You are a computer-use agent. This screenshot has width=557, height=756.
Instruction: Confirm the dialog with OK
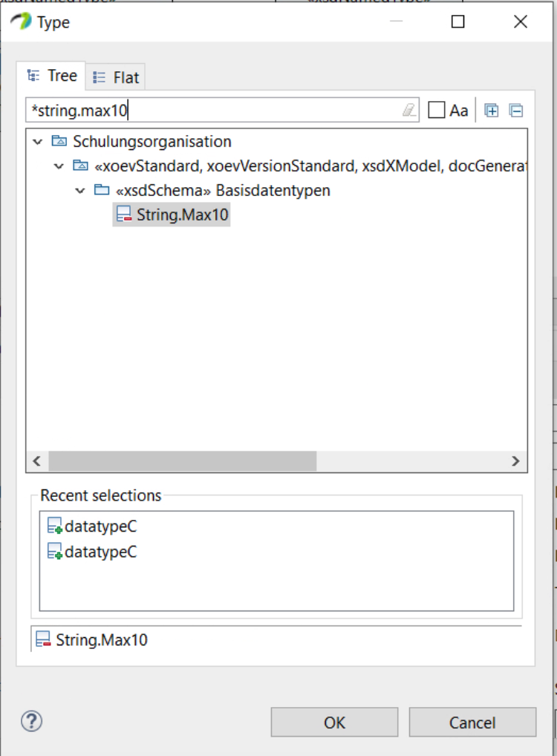(x=334, y=723)
